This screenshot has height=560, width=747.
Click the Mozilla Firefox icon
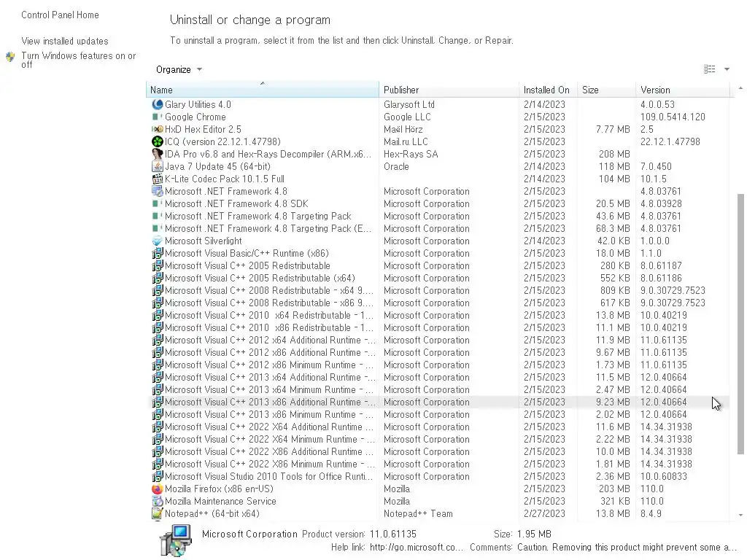(x=158, y=489)
